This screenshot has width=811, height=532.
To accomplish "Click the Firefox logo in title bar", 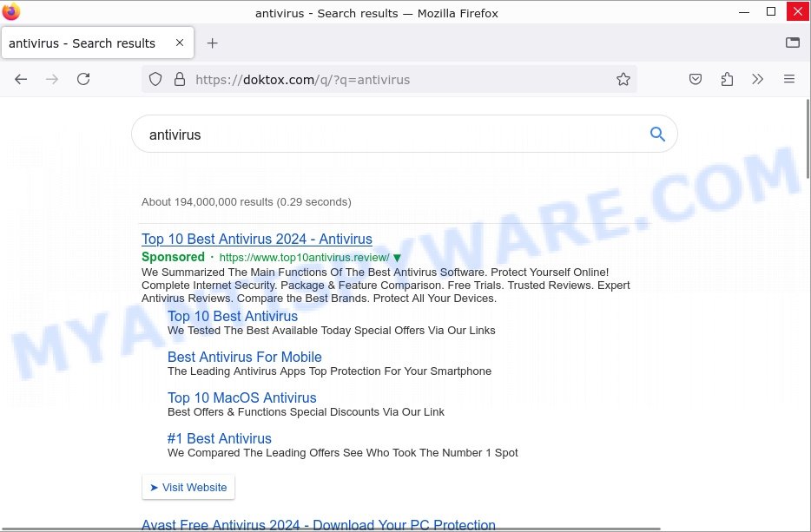I will [x=11, y=11].
